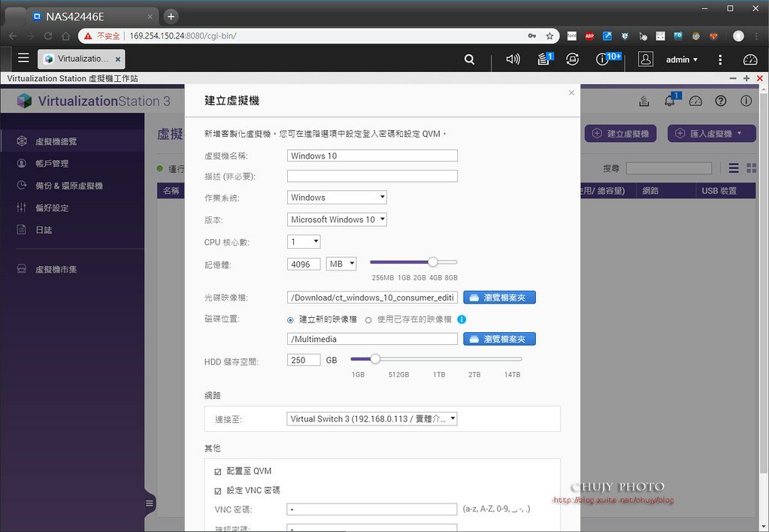Open the 作業系統 Windows dropdown
Viewport: 769px width, 532px height.
(337, 197)
